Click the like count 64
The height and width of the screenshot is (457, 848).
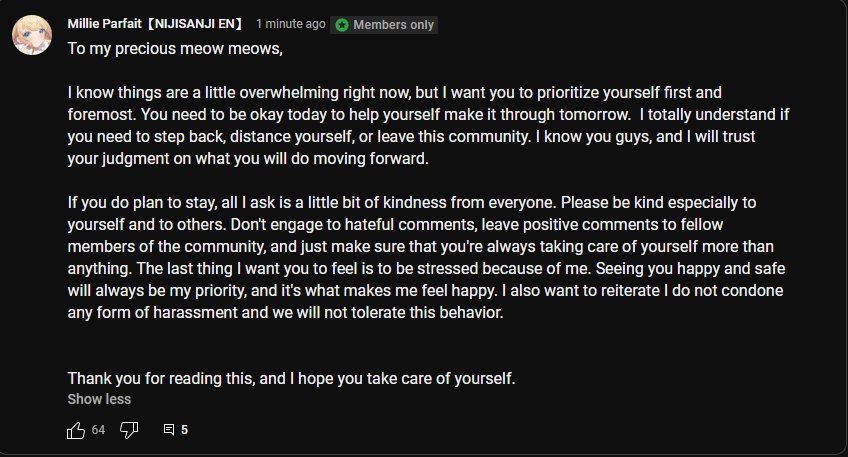(x=98, y=430)
